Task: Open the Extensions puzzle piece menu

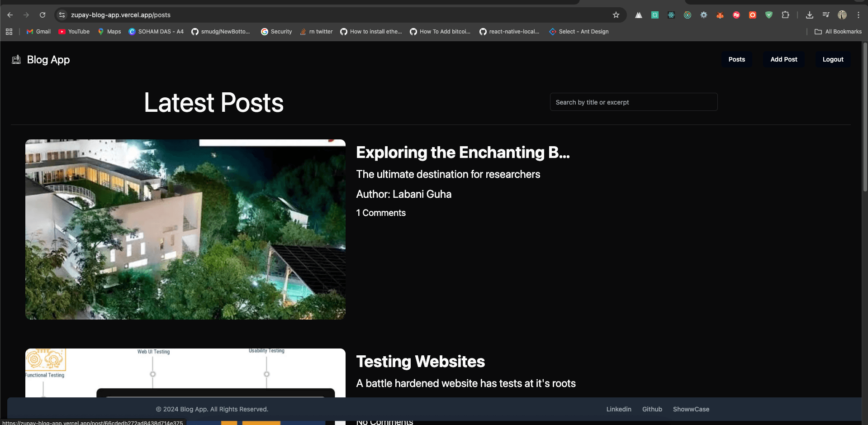Action: 786,15
